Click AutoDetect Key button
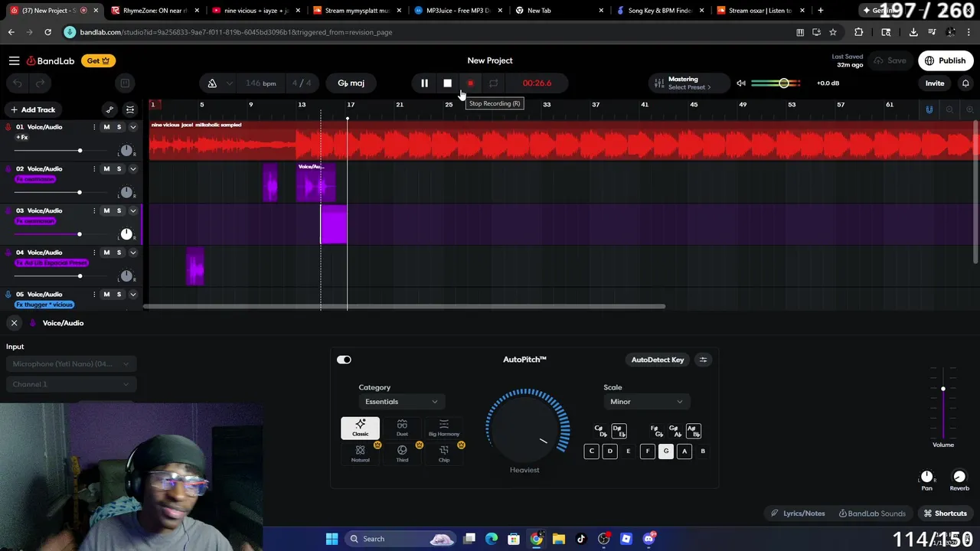Screen dimensions: 980x551 point(658,360)
